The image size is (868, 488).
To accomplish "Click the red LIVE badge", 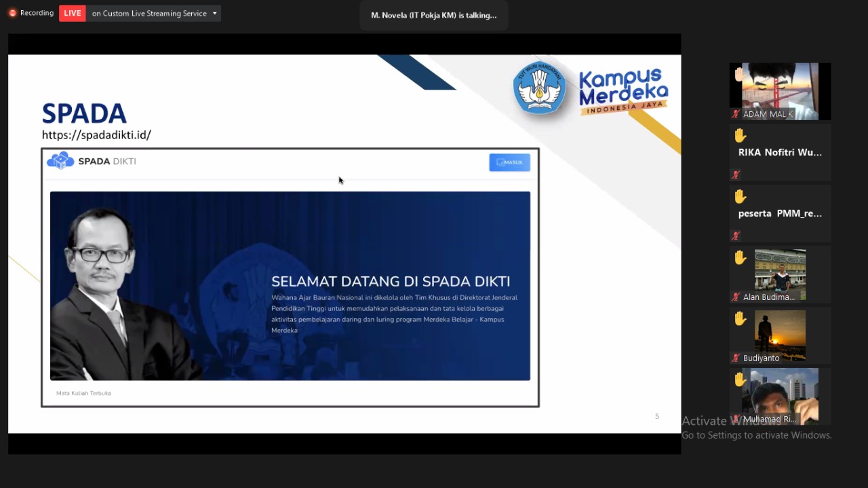I will pos(73,13).
